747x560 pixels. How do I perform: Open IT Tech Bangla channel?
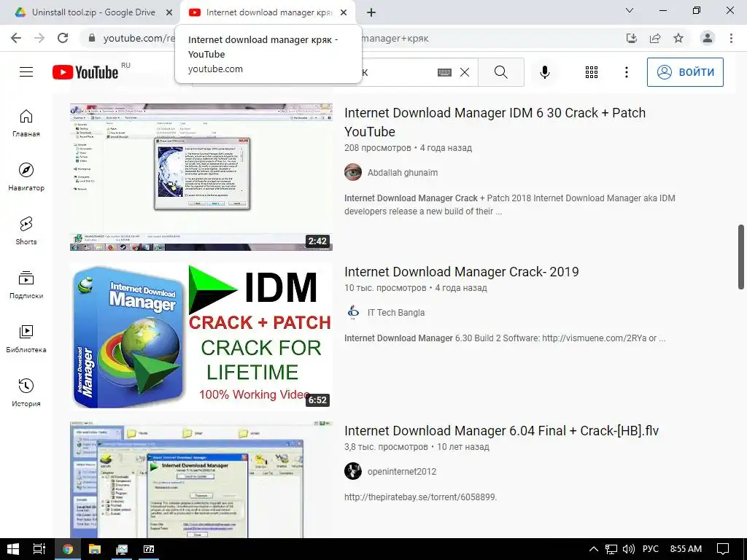tap(396, 312)
